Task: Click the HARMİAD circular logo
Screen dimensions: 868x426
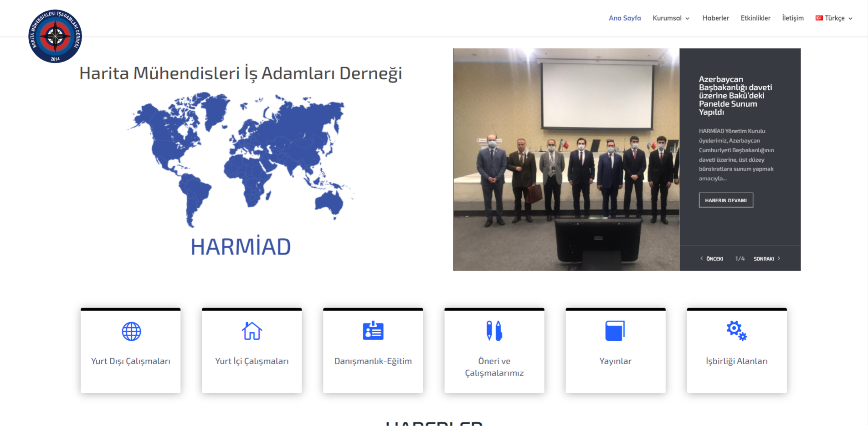Action: click(55, 36)
